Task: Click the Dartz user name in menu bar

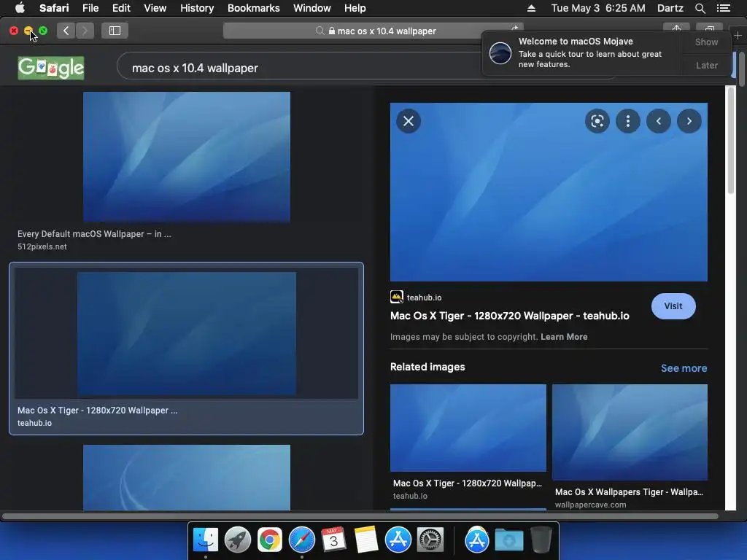Action: [670, 8]
